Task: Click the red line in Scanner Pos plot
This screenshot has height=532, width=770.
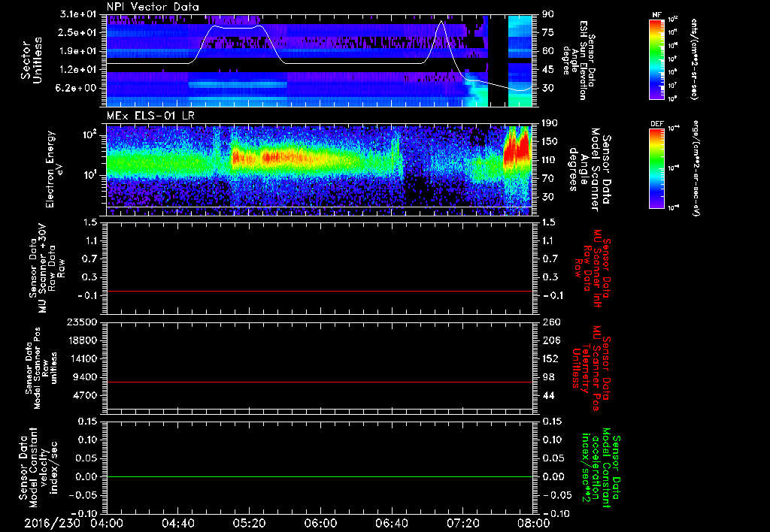Action: pyautogui.click(x=319, y=382)
